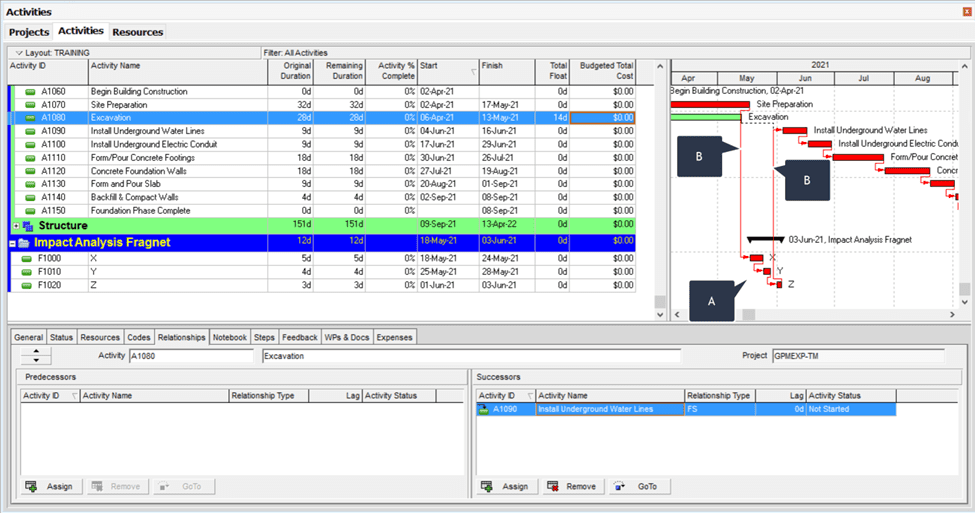Click the F1010 activity icon
The height and width of the screenshot is (513, 975).
pyautogui.click(x=26, y=272)
